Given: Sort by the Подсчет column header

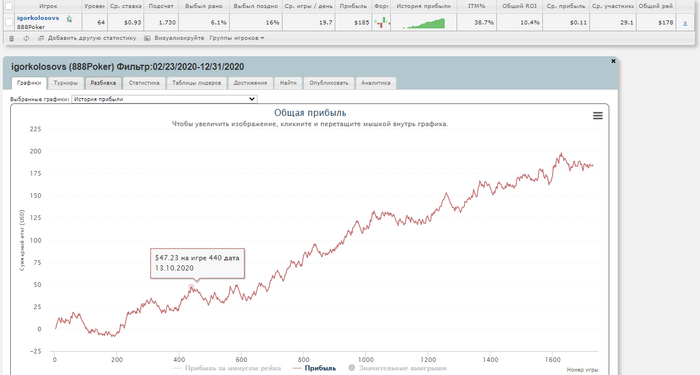Looking at the screenshot, I should (161, 6).
